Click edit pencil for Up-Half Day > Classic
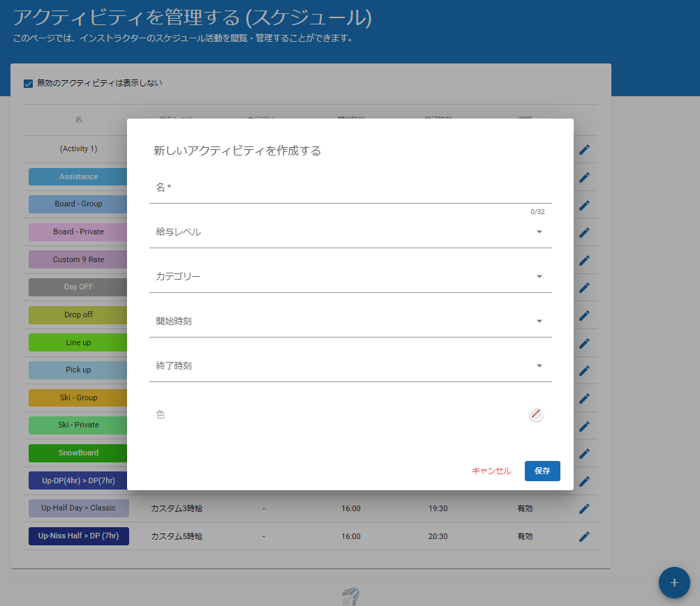700x606 pixels. [584, 508]
